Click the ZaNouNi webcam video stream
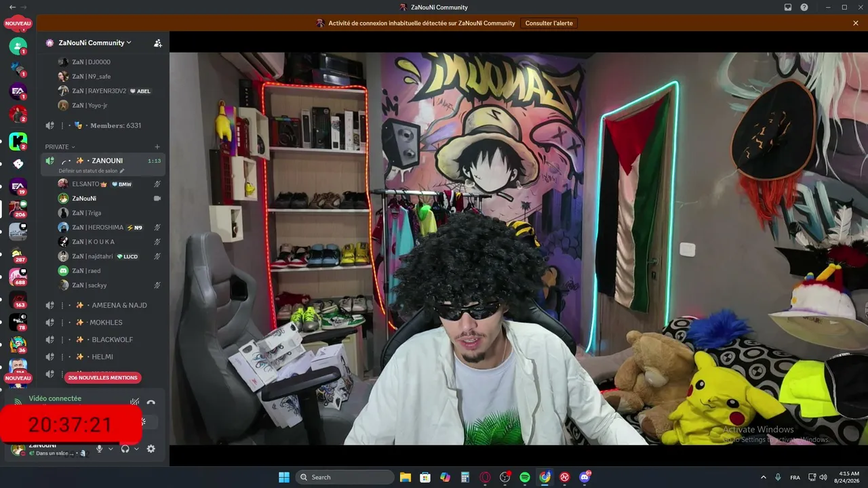The height and width of the screenshot is (488, 868). point(519,249)
